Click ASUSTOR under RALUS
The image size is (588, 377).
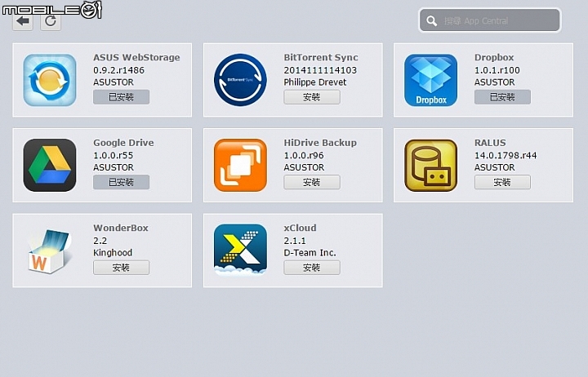tap(495, 167)
